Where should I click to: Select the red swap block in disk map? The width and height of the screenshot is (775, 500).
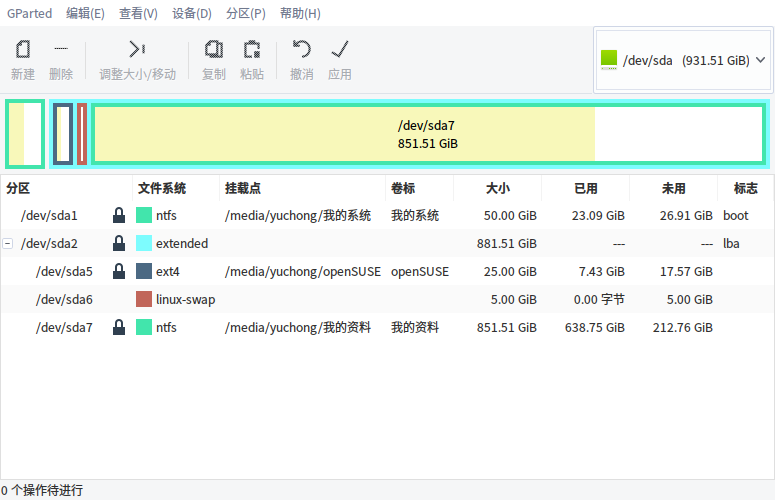click(82, 134)
